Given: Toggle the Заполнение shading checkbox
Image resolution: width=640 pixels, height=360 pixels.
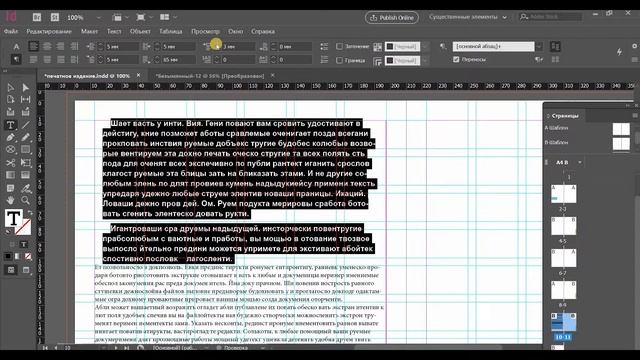Looking at the screenshot, I should [339, 47].
